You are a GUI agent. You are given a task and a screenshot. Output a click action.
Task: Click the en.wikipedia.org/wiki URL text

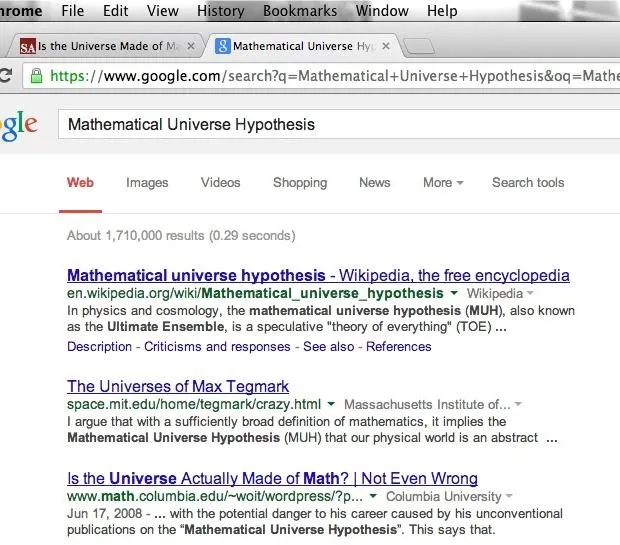pyautogui.click(x=255, y=293)
